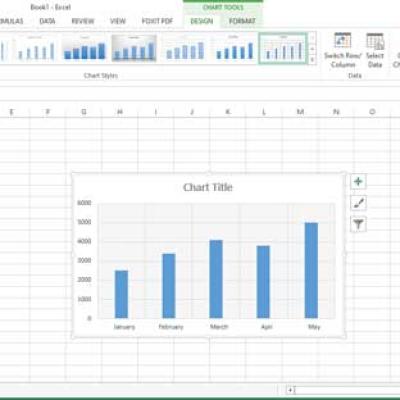Select the thin-bar chart style thumbnail
400x400 pixels.
35,48
